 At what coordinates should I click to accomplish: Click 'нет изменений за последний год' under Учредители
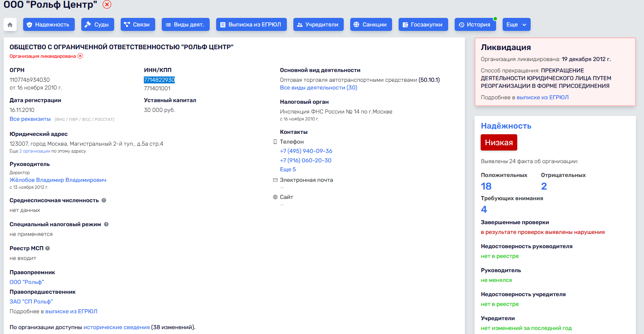[526, 328]
